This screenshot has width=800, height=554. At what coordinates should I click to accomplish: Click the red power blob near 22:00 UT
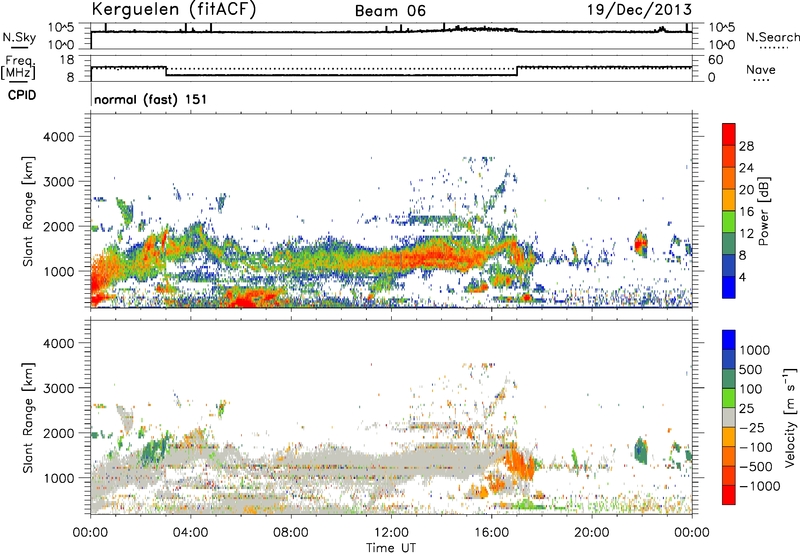[x=641, y=244]
